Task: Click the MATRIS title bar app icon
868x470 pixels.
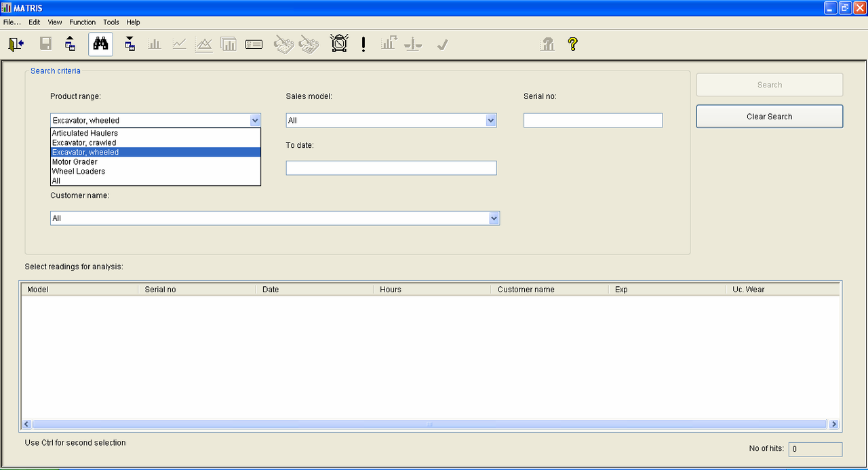Action: tap(7, 7)
